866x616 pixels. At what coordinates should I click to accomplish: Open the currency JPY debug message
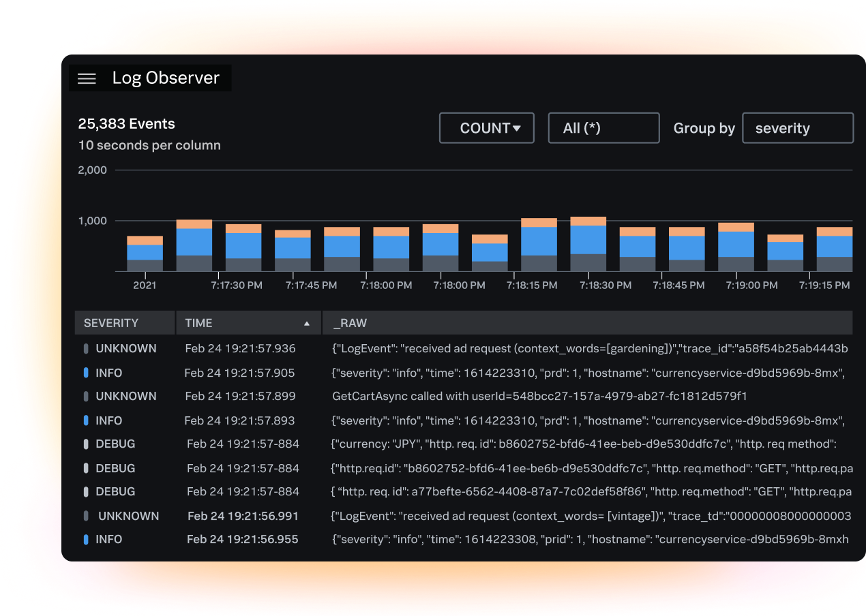[584, 444]
